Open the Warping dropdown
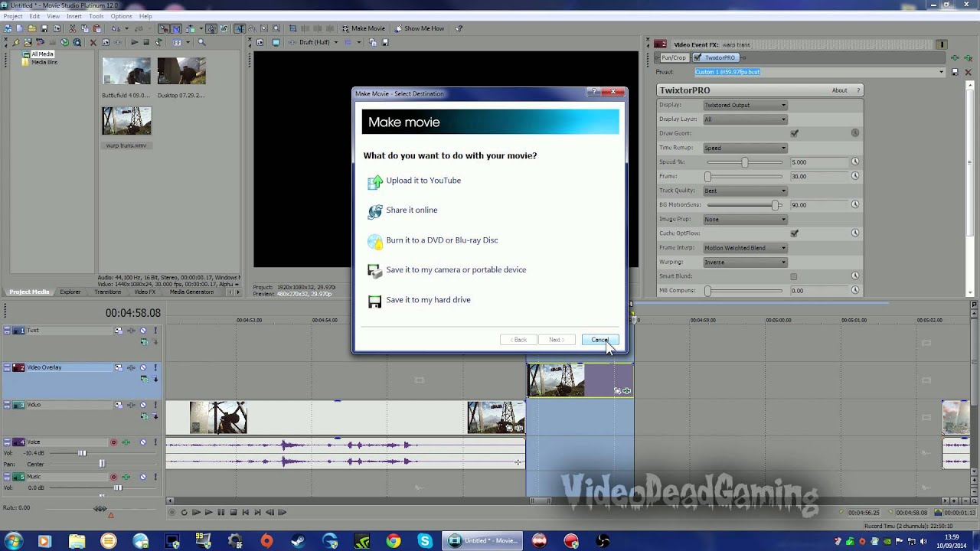The height and width of the screenshot is (551, 980). (x=745, y=262)
